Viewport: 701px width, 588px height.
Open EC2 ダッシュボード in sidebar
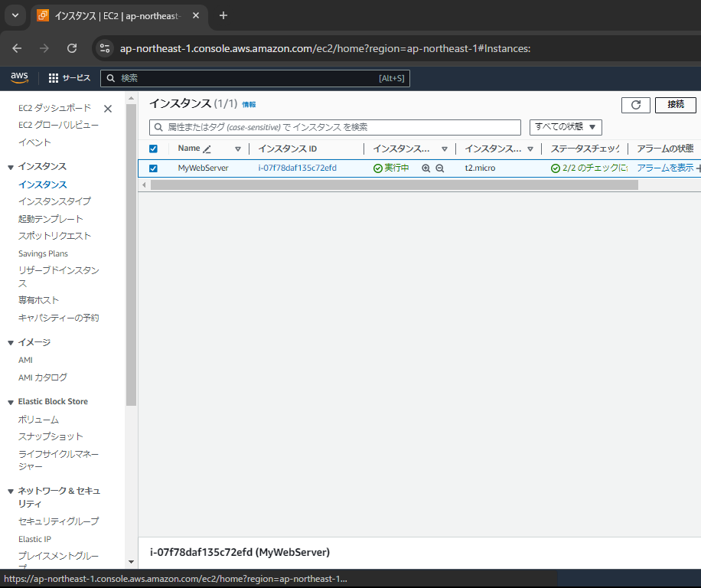(54, 108)
